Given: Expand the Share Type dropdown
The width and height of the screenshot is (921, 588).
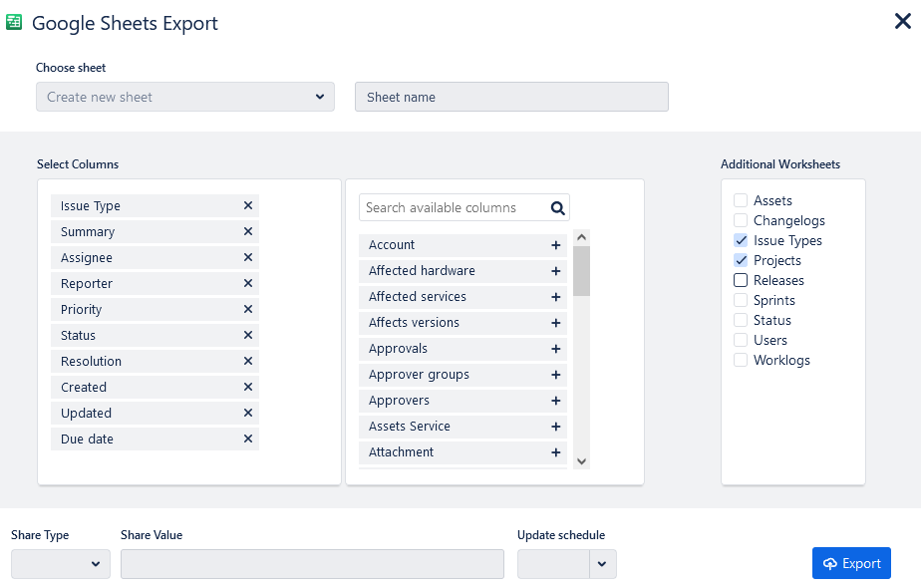Looking at the screenshot, I should coord(60,564).
